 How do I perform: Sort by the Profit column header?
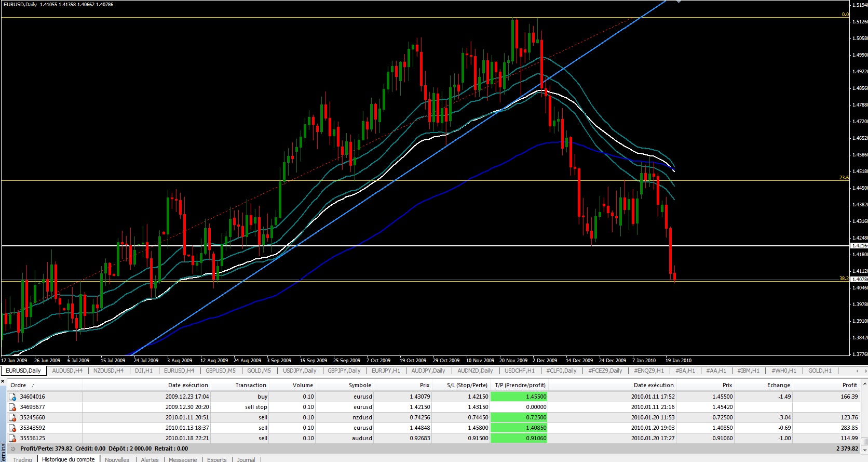pyautogui.click(x=849, y=385)
